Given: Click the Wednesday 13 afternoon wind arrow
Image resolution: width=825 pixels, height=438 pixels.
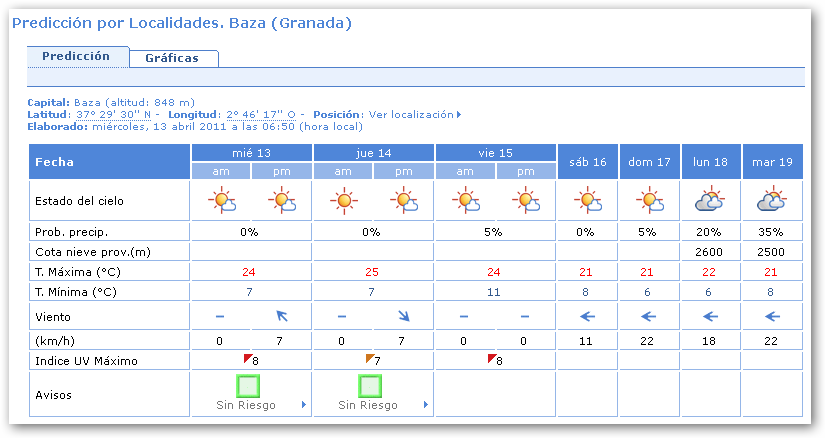Looking at the screenshot, I should click(x=281, y=317).
